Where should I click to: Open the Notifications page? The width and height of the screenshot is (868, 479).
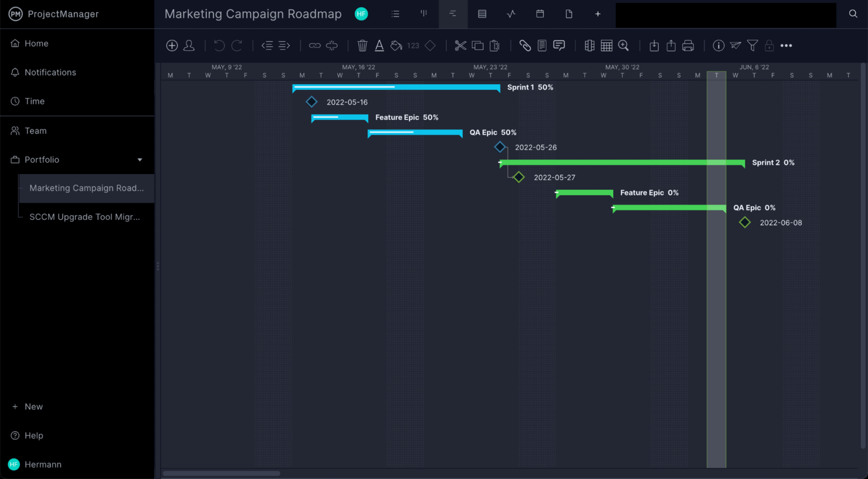pos(50,72)
